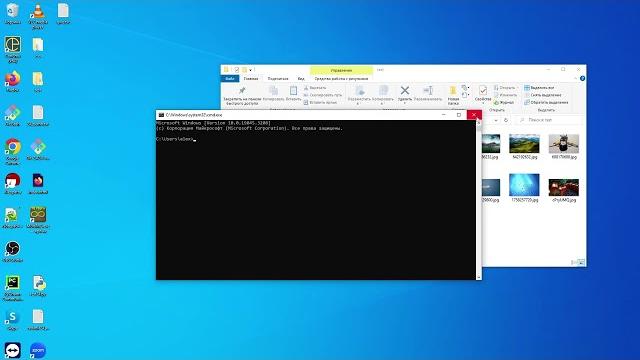Expand Quick Access Toolbar customize arrow
The width and height of the screenshot is (640, 360).
tap(251, 70)
